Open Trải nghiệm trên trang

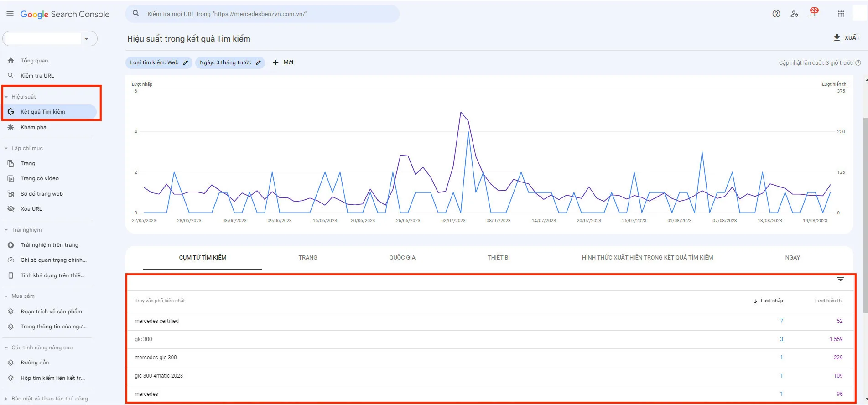coord(49,245)
